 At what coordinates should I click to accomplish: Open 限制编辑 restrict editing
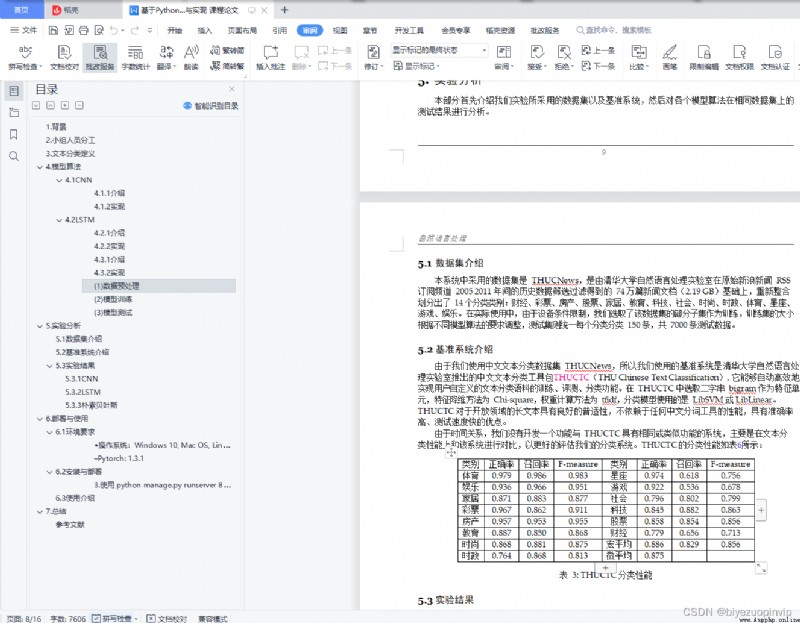(x=704, y=57)
